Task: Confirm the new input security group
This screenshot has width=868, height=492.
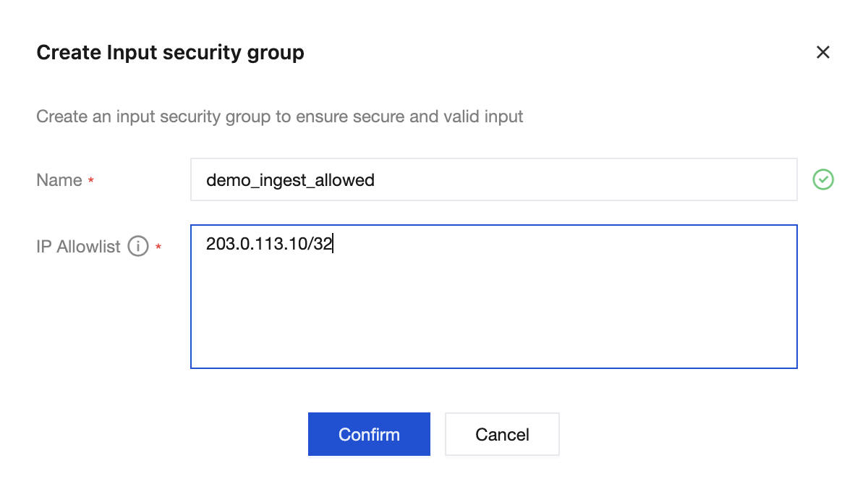Action: click(x=369, y=434)
